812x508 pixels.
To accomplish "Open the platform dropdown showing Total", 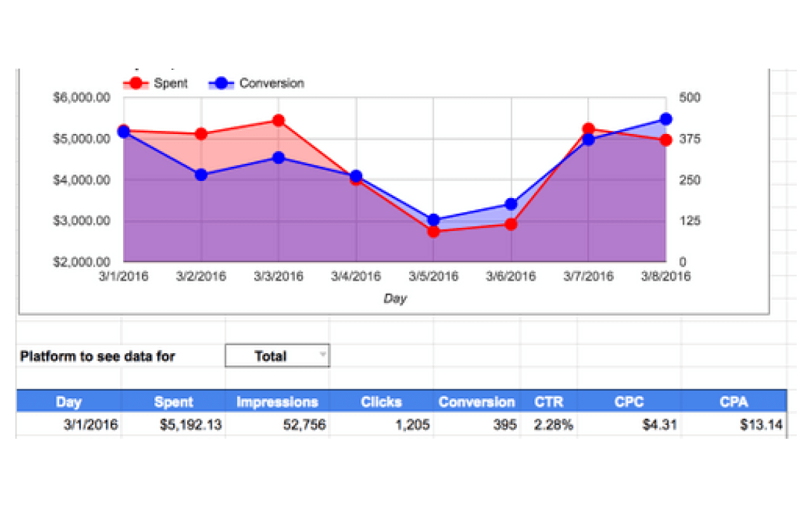I will click(x=277, y=356).
